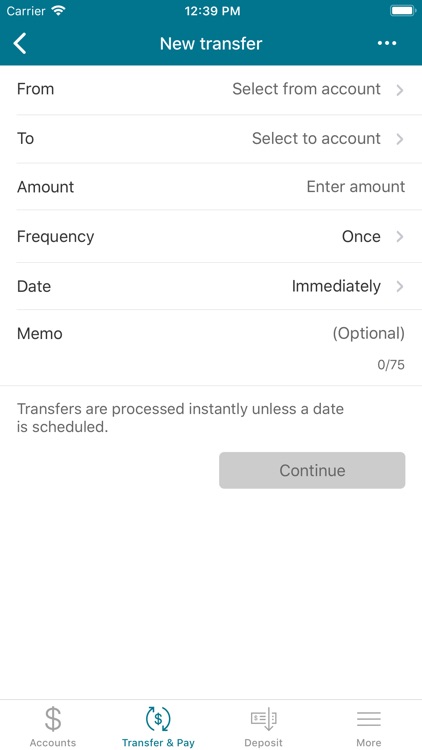Image resolution: width=422 pixels, height=750 pixels.
Task: Expand the To account chevron
Action: pyautogui.click(x=400, y=139)
